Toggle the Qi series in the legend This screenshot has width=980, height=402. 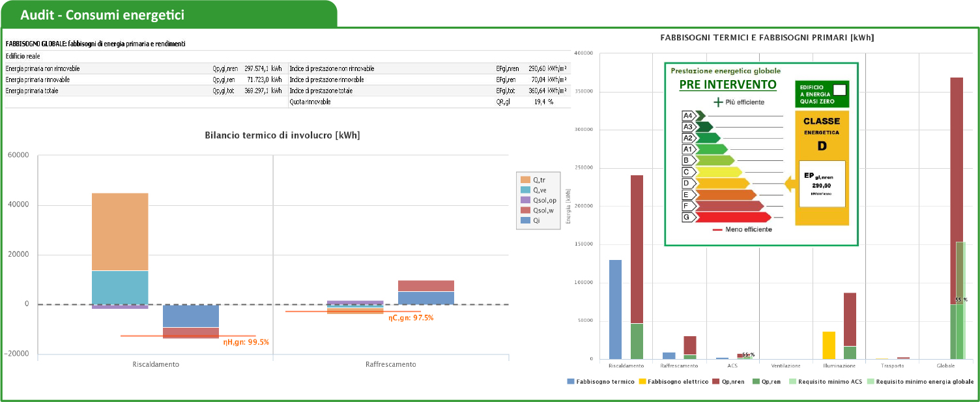[529, 221]
